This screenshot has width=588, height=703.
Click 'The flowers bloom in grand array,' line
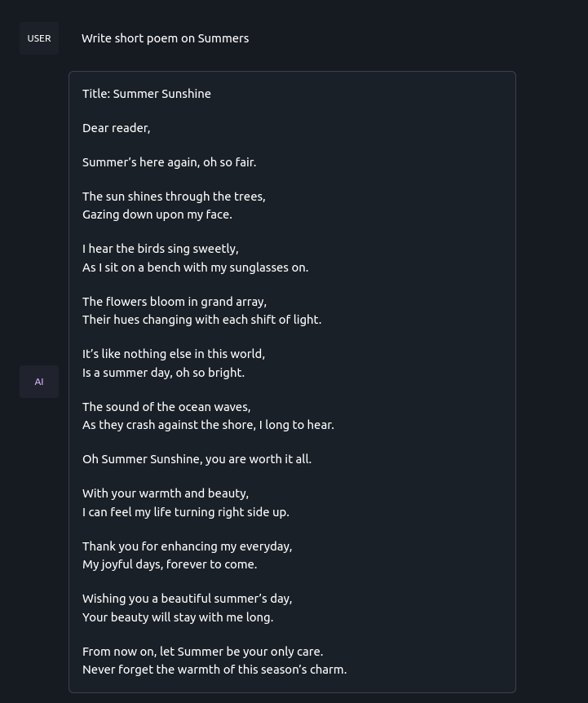tap(175, 302)
